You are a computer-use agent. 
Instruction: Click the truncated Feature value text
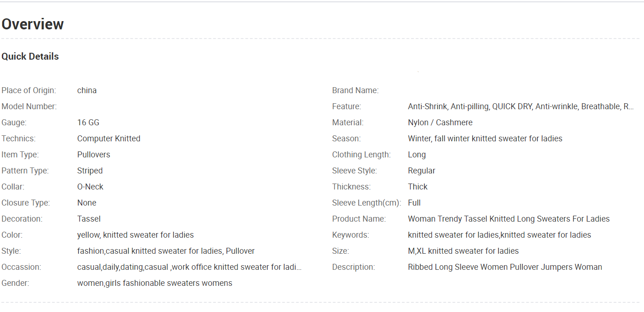521,106
